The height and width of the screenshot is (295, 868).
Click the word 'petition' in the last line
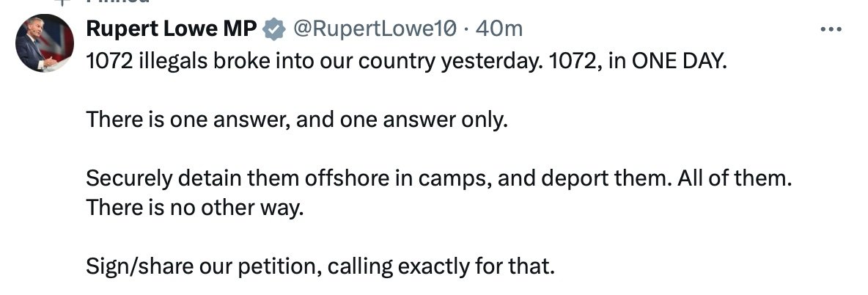pos(280,266)
